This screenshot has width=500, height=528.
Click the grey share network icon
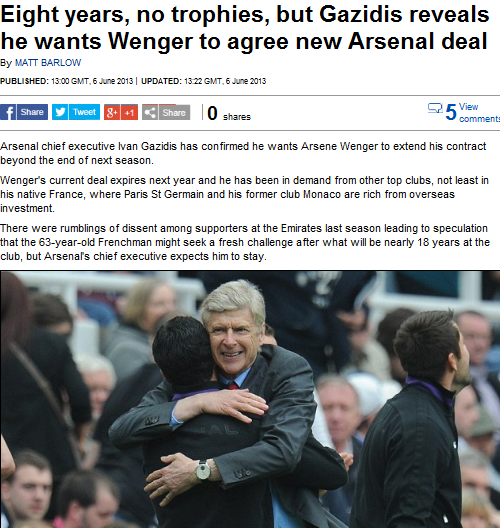pyautogui.click(x=150, y=112)
